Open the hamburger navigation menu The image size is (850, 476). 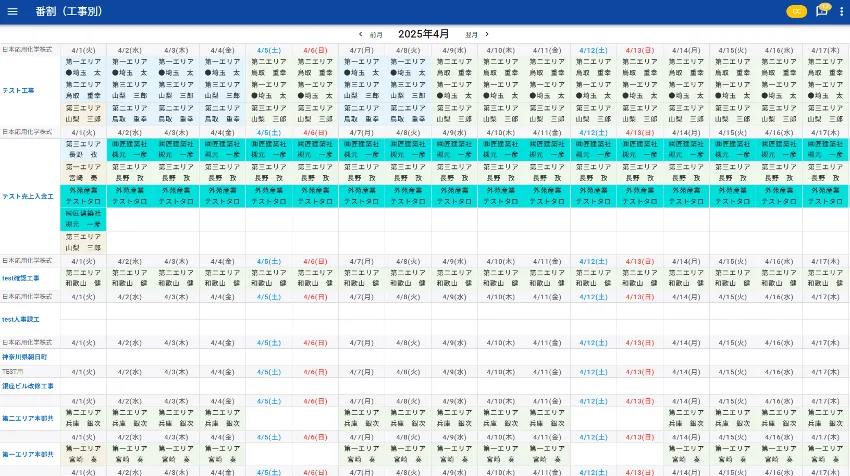point(12,11)
